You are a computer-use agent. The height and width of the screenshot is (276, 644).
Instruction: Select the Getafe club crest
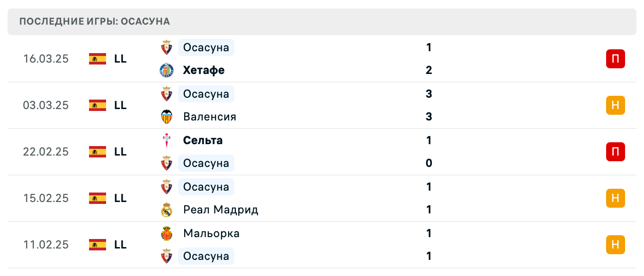click(x=166, y=70)
